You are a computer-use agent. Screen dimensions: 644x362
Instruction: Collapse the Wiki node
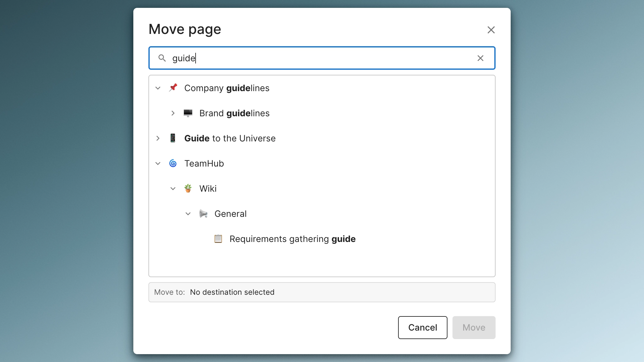[x=173, y=189]
